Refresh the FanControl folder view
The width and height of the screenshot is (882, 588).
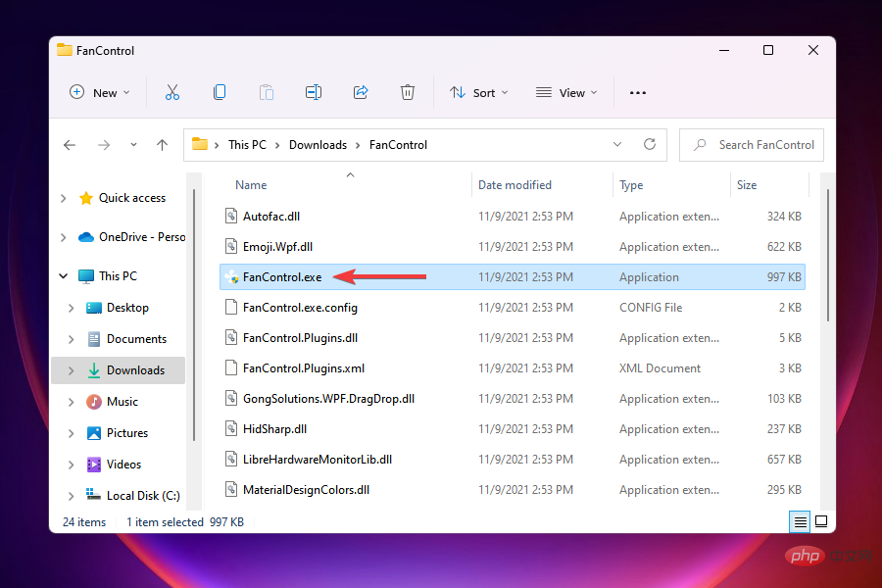pos(650,144)
